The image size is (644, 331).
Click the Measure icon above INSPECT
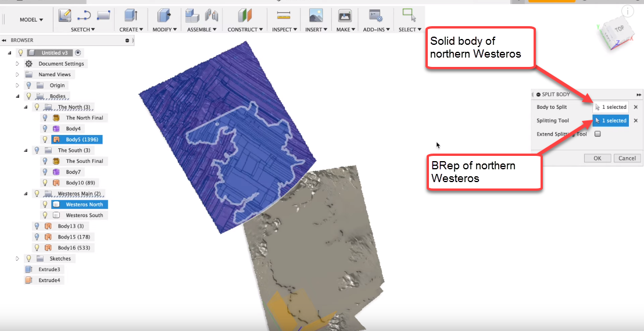pyautogui.click(x=284, y=16)
